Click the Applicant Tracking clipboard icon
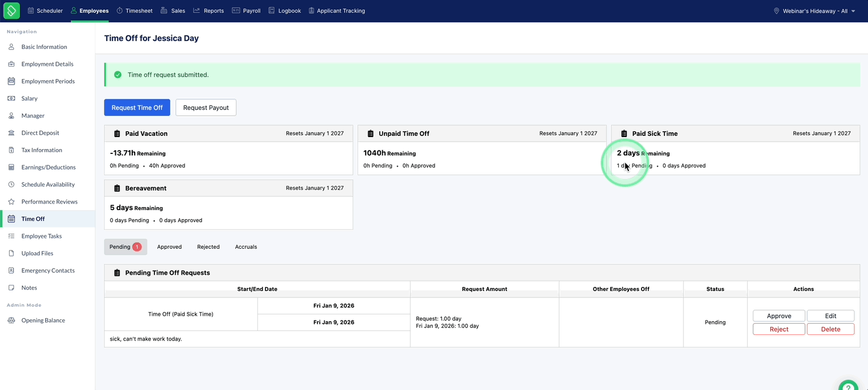Viewport: 868px width, 390px height. click(x=311, y=11)
